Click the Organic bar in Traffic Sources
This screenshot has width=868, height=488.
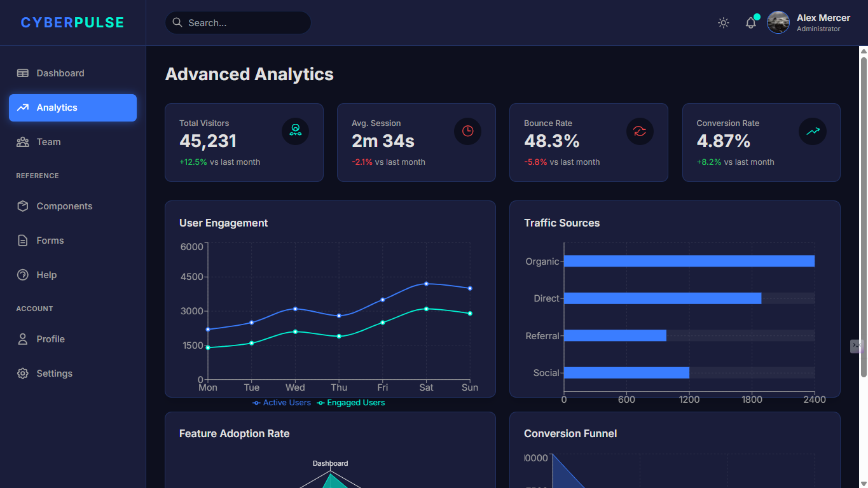pyautogui.click(x=689, y=261)
